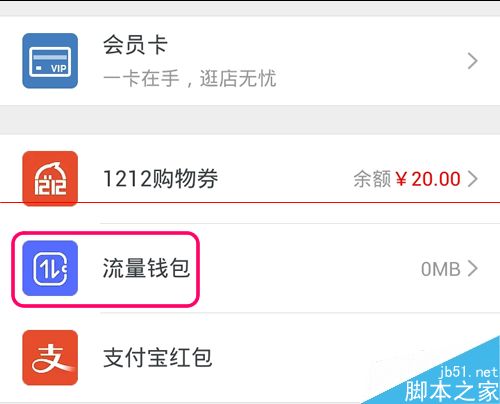The height and width of the screenshot is (404, 500).
Task: Click the 0MB data amount
Action: [x=441, y=269]
